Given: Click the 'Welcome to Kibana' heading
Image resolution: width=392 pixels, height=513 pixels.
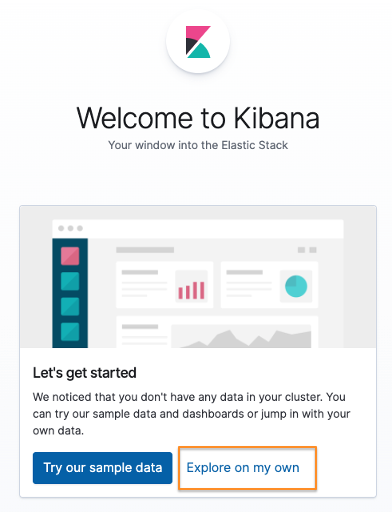Looking at the screenshot, I should (x=198, y=118).
